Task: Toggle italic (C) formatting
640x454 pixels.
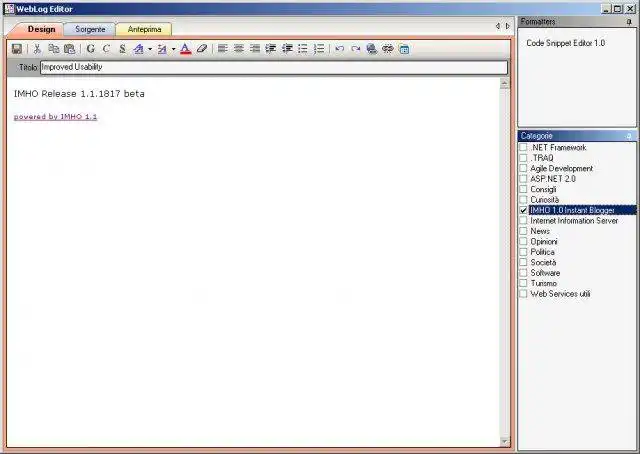Action: (x=107, y=49)
